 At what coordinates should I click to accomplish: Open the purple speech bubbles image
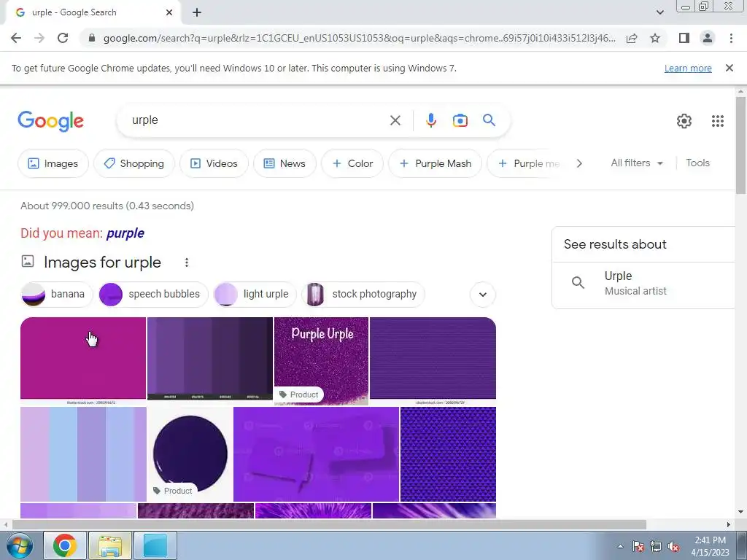[x=316, y=454]
